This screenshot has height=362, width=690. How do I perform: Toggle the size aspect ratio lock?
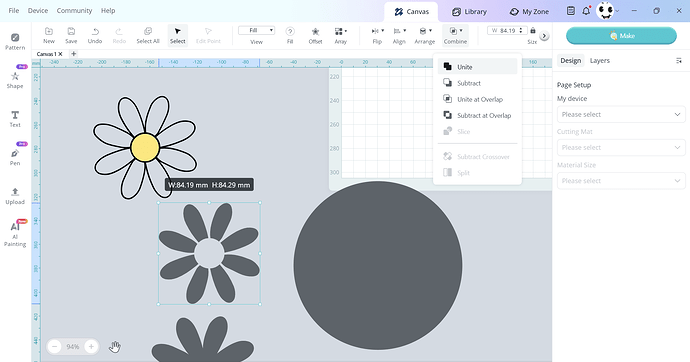[533, 30]
